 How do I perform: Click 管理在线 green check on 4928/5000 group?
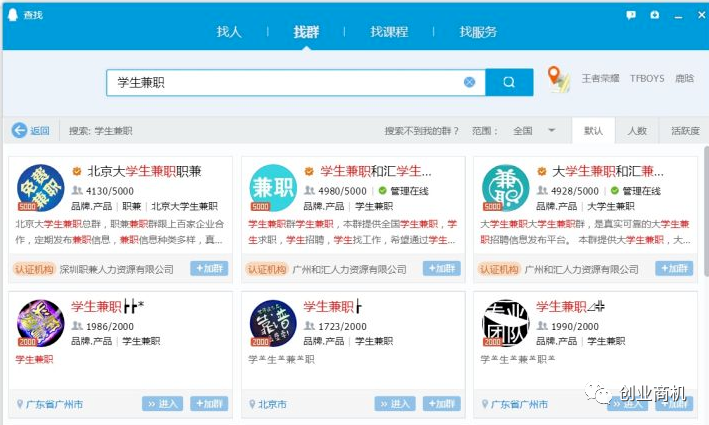(x=614, y=190)
